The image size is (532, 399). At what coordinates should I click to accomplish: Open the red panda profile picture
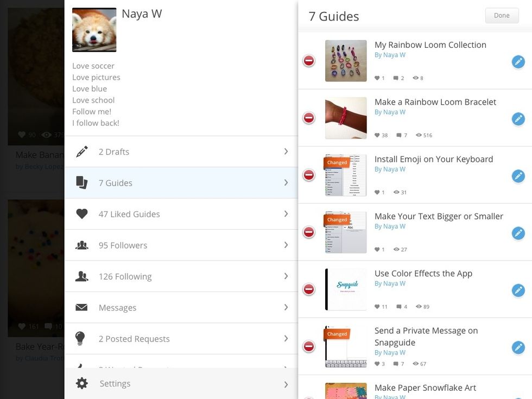click(94, 30)
